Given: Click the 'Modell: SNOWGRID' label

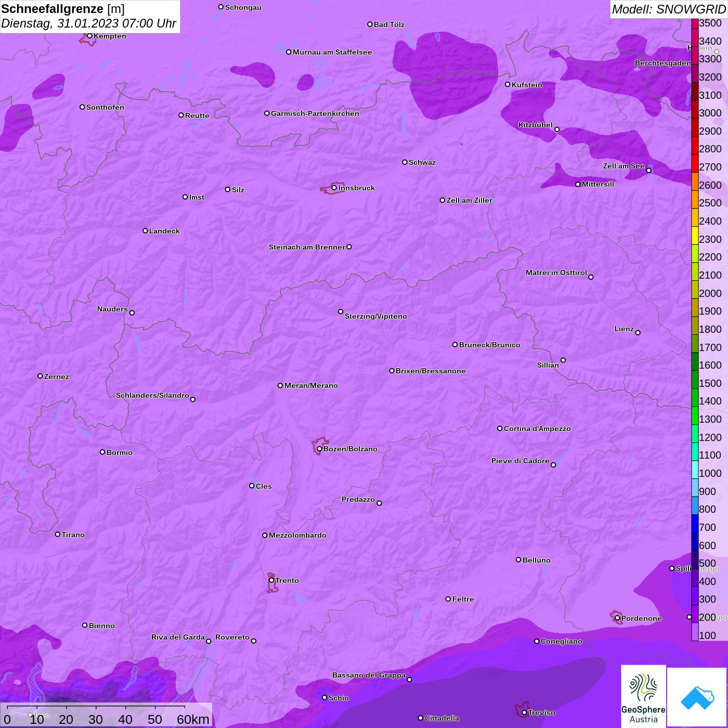Looking at the screenshot, I should pyautogui.click(x=669, y=9).
